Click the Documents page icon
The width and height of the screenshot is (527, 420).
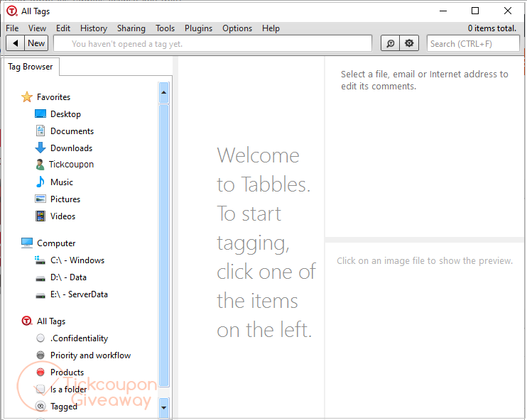40,131
